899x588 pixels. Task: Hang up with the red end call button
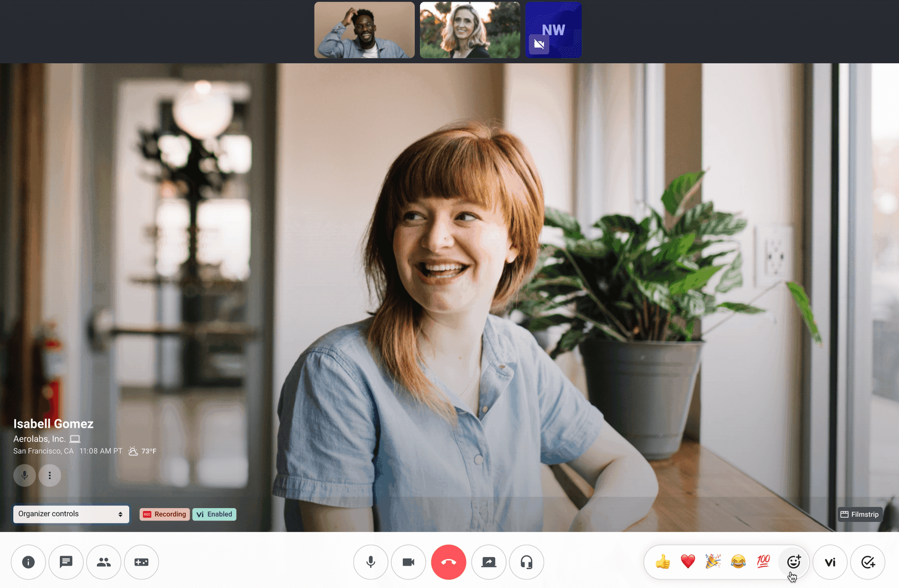coord(448,562)
